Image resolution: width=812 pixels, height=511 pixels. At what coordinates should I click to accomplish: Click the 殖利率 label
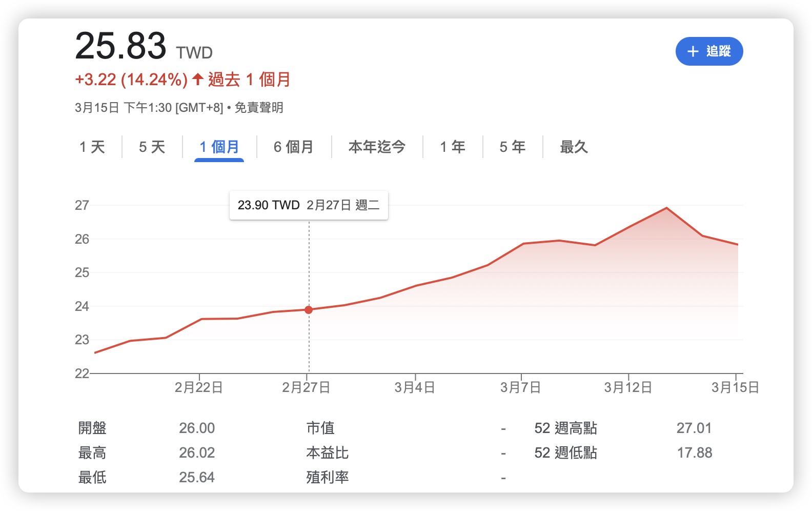tap(328, 477)
